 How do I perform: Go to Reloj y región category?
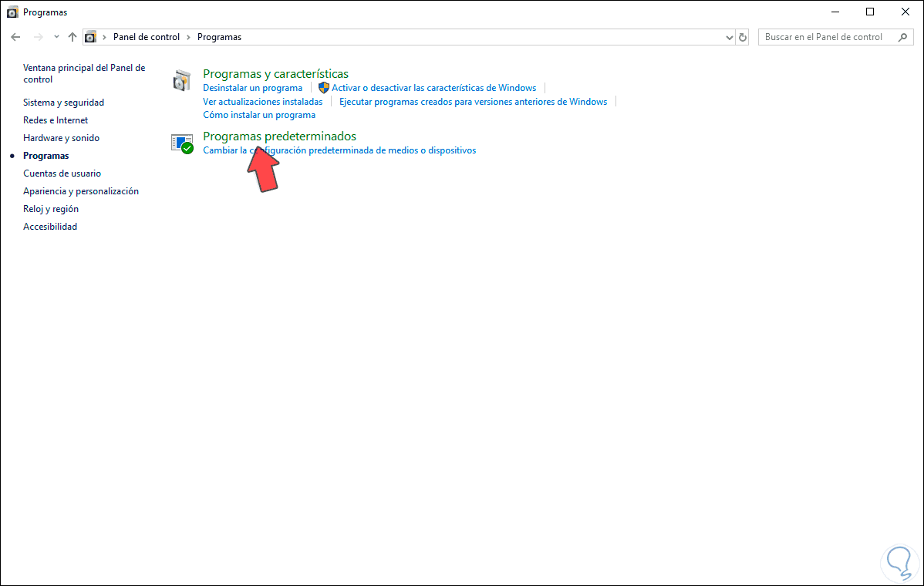(x=51, y=208)
